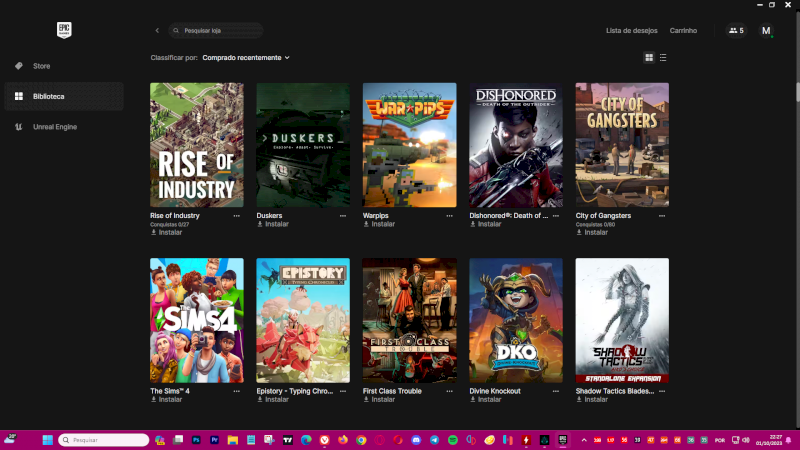800x450 pixels.
Task: Show hidden system tray icons
Action: tap(584, 440)
